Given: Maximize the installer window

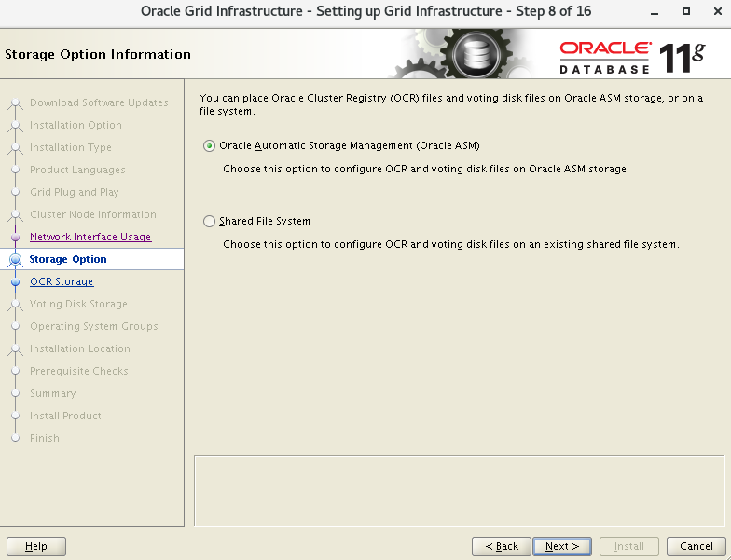Looking at the screenshot, I should [686, 11].
